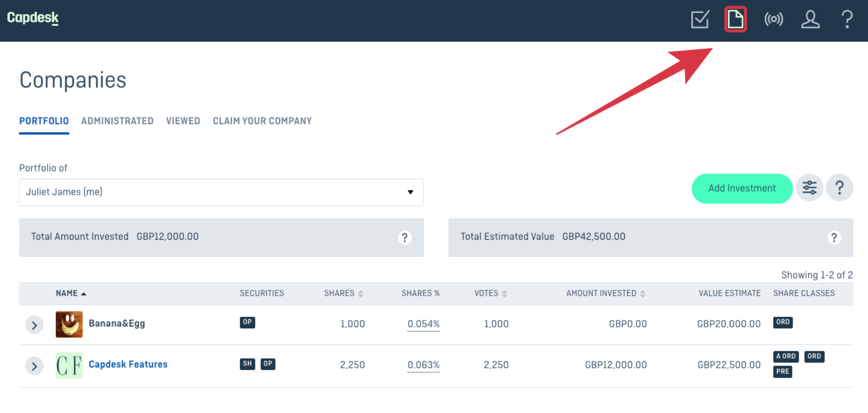Click the GBP20,000.00 value estimate
This screenshot has height=413, width=868.
(729, 324)
